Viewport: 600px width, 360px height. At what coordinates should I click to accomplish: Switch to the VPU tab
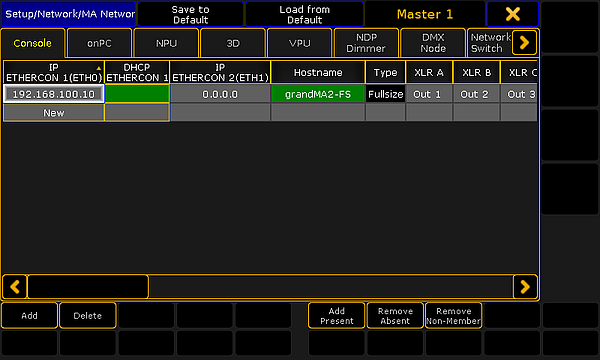(x=299, y=43)
